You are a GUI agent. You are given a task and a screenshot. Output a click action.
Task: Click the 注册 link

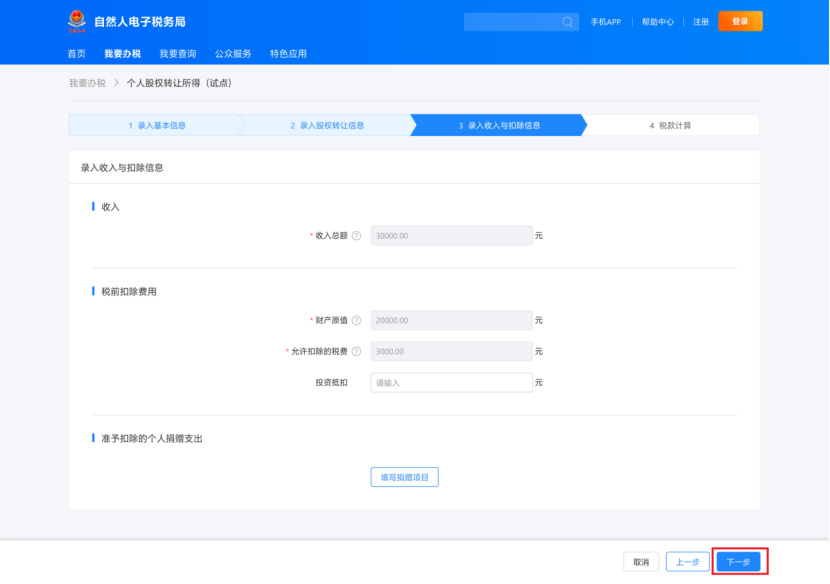(703, 21)
